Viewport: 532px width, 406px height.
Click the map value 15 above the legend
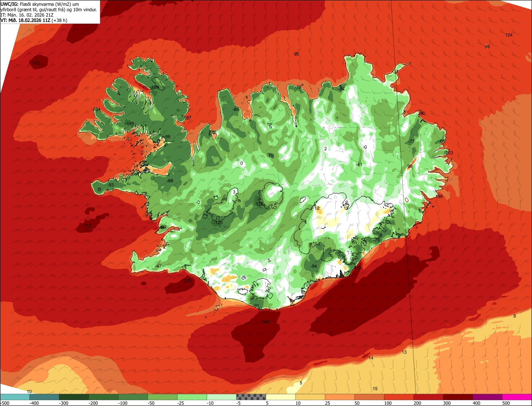[x=375, y=389]
